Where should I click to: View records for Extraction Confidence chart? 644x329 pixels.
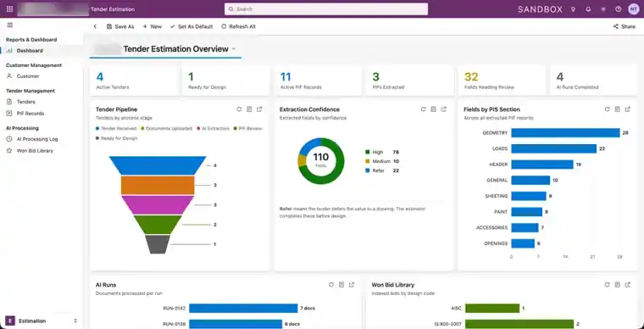coord(433,109)
